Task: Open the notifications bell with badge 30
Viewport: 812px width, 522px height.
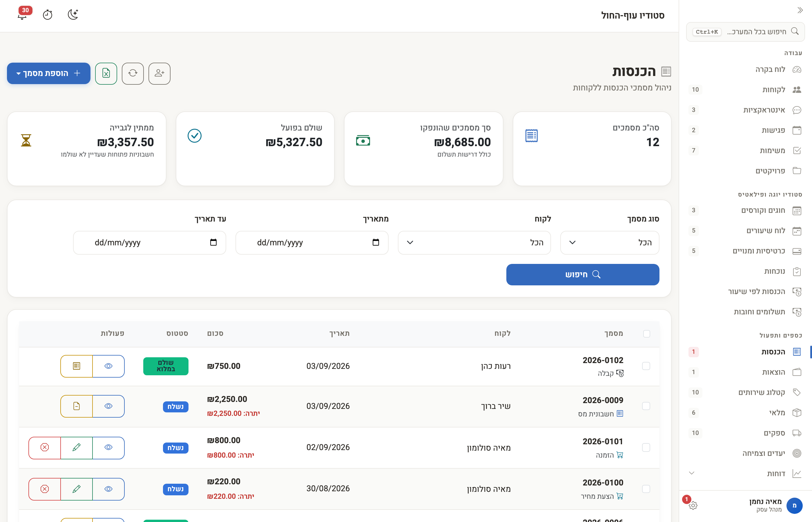Action: click(x=23, y=14)
